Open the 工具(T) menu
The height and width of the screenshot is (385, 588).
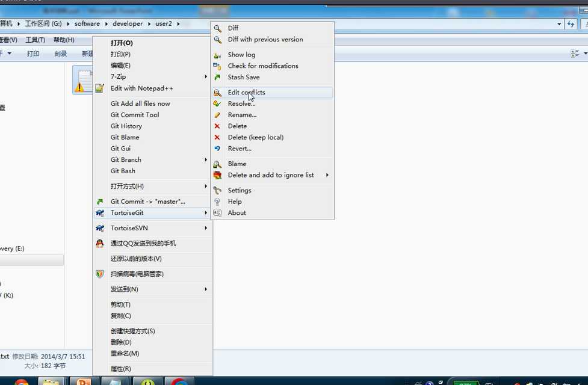point(36,40)
